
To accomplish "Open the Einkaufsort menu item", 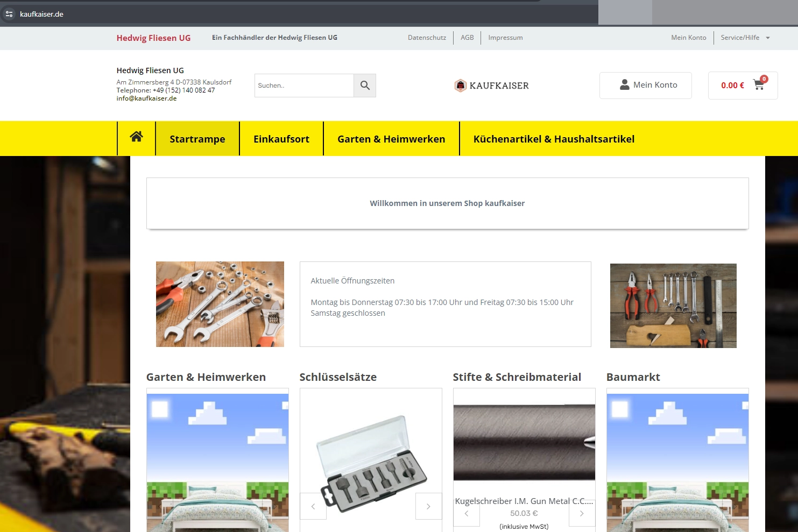I will 281,139.
